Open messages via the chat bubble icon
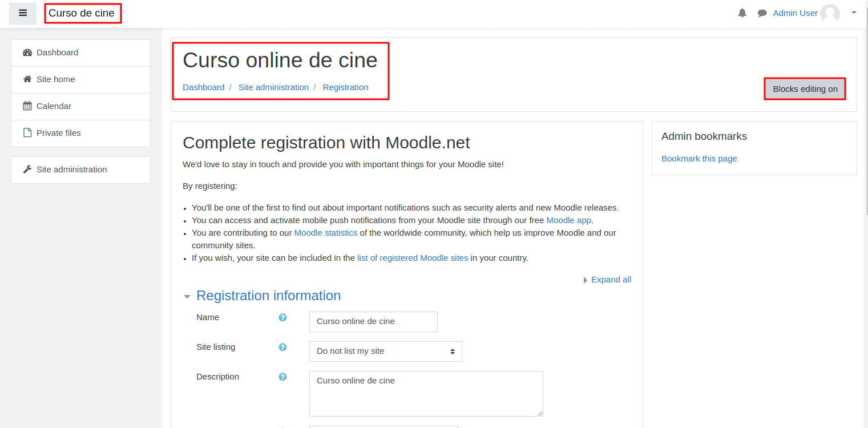 (762, 13)
